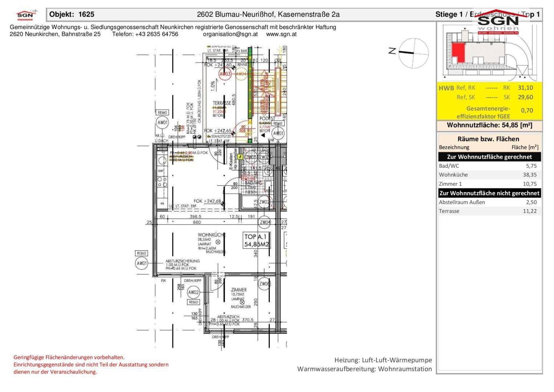The width and height of the screenshot is (554, 392).
Task: Click the ZW04 wall marker circle
Action: pyautogui.click(x=265, y=222)
